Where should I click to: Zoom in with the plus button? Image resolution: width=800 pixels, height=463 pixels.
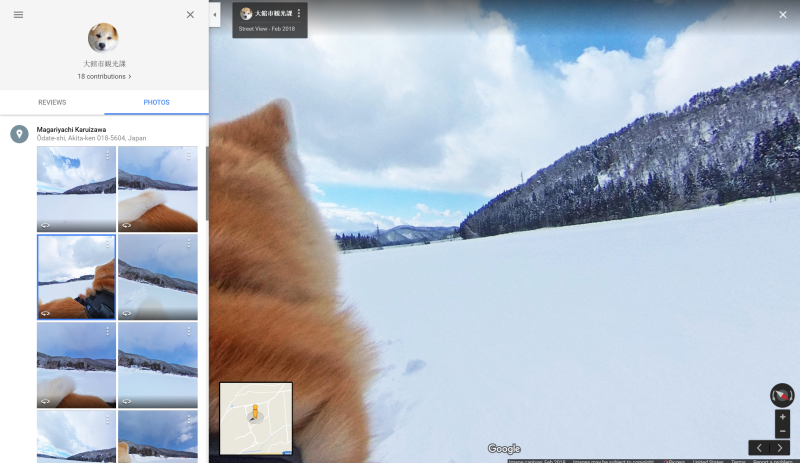coord(782,417)
